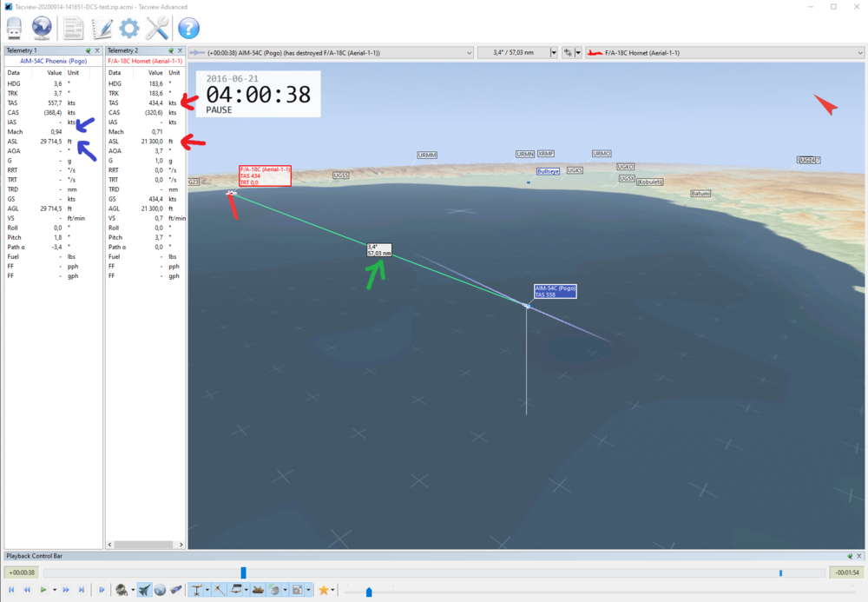Open the event log dropdown AIM-54C destroyed
This screenshot has height=602, width=868.
331,53
